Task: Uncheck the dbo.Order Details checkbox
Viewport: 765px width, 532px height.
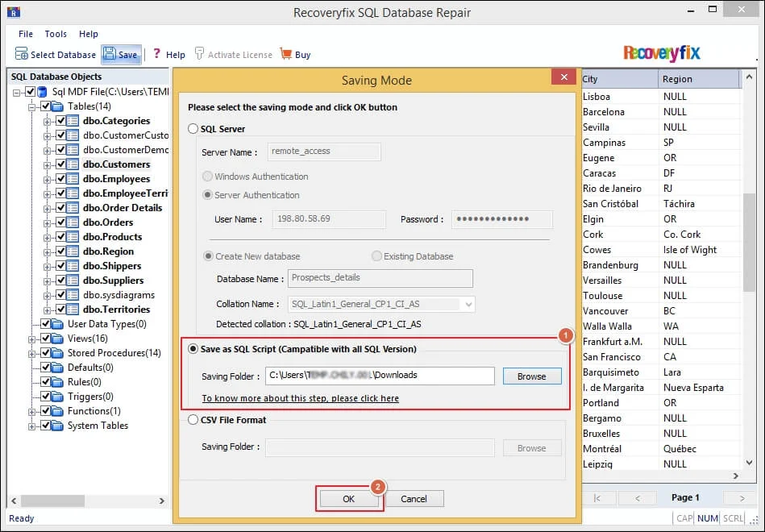Action: click(x=61, y=208)
